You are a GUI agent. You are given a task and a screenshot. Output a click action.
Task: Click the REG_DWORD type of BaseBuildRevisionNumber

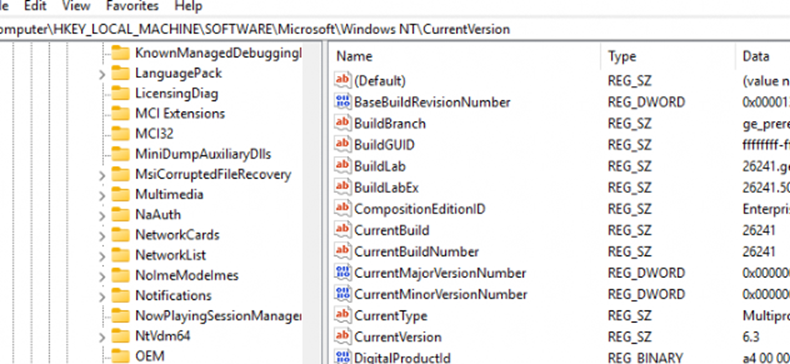pos(646,102)
